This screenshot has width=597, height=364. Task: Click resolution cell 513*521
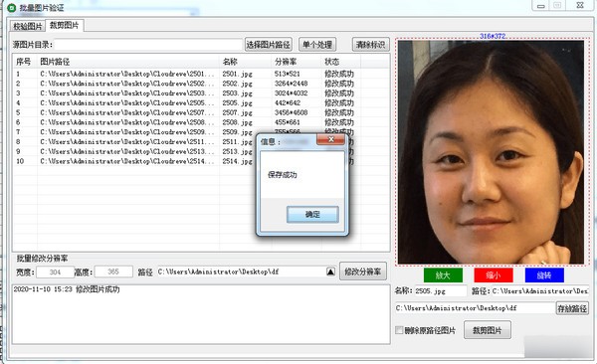coord(288,74)
